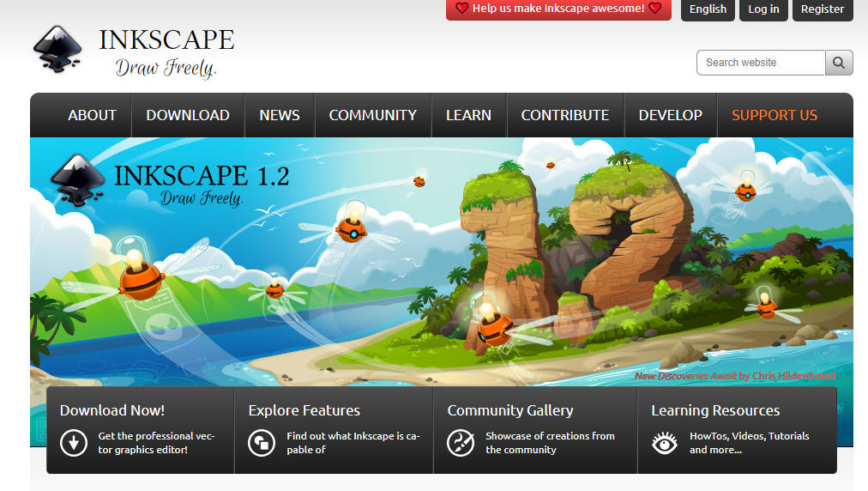Click Help us make Inkscape awesome banner
The height and width of the screenshot is (491, 868).
tap(558, 9)
